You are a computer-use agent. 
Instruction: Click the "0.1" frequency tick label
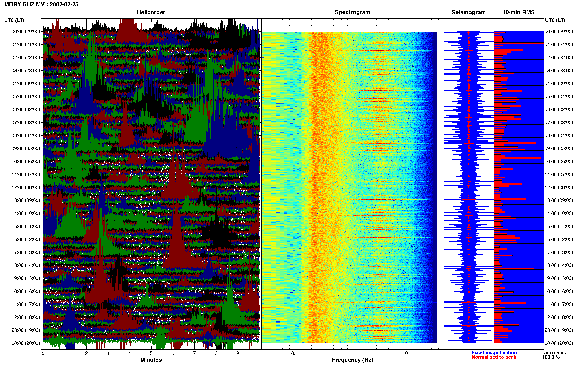coord(295,353)
